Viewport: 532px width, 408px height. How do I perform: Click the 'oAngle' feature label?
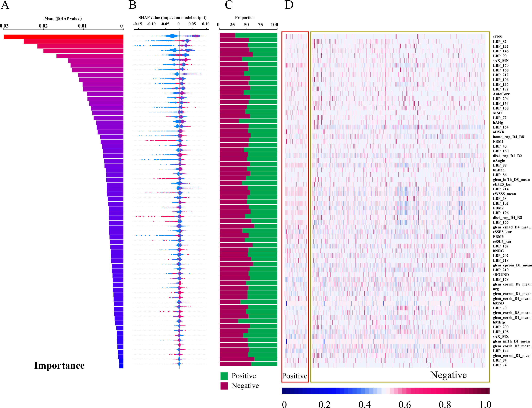(499, 160)
